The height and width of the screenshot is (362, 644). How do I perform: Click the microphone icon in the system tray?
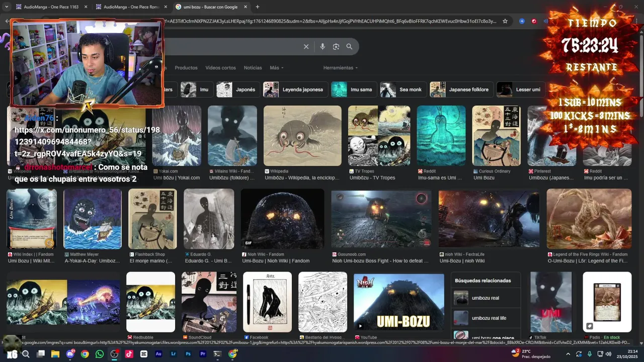tap(590, 354)
